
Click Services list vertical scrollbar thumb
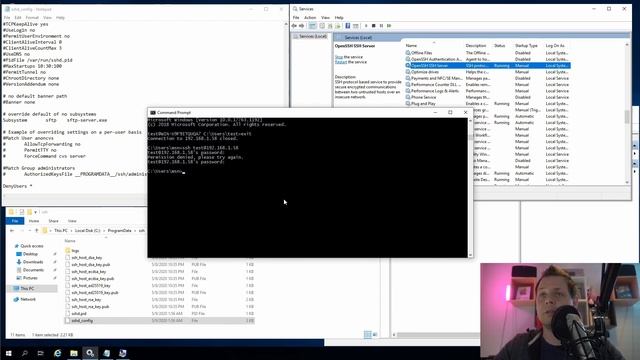pos(627,117)
